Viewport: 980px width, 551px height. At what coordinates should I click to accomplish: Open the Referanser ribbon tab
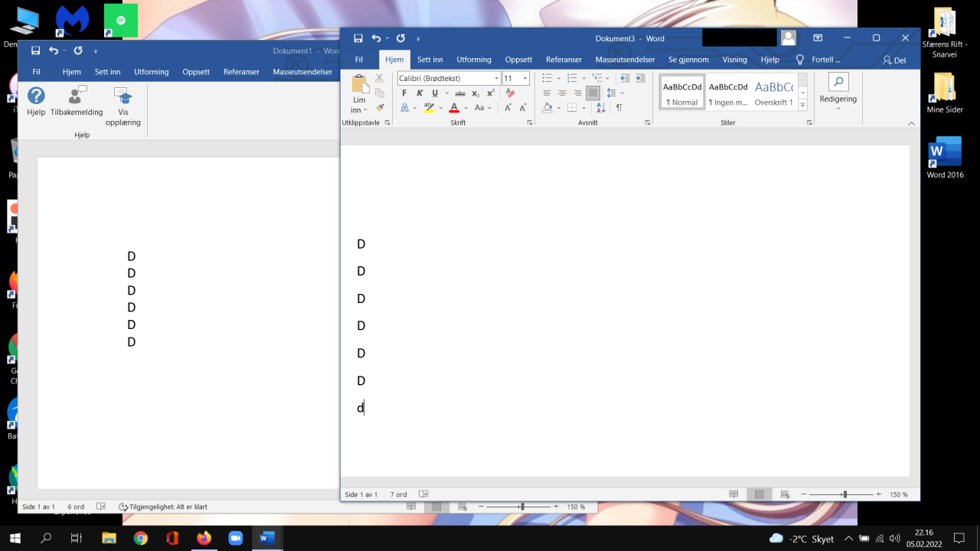(x=563, y=59)
